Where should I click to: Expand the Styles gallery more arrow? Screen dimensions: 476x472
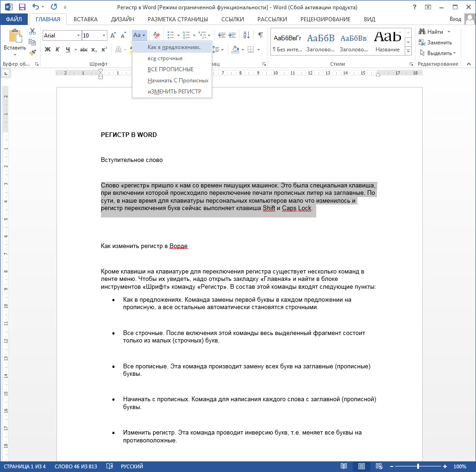(x=408, y=50)
